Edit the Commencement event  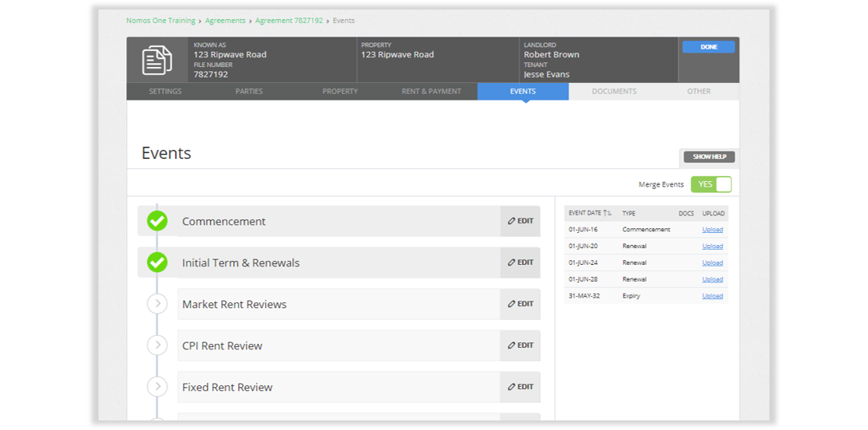(x=521, y=221)
